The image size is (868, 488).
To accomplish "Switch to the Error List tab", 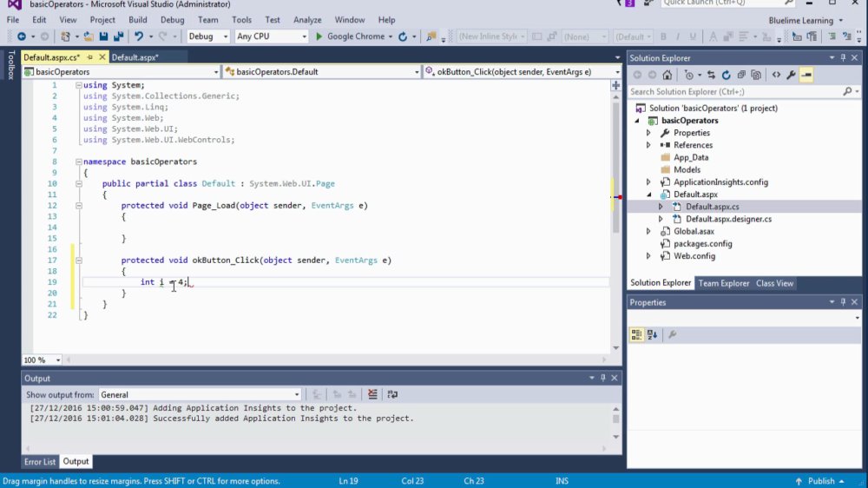I will tap(40, 461).
